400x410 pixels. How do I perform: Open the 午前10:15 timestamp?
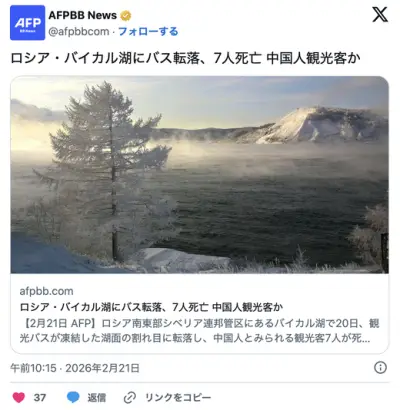pos(33,368)
